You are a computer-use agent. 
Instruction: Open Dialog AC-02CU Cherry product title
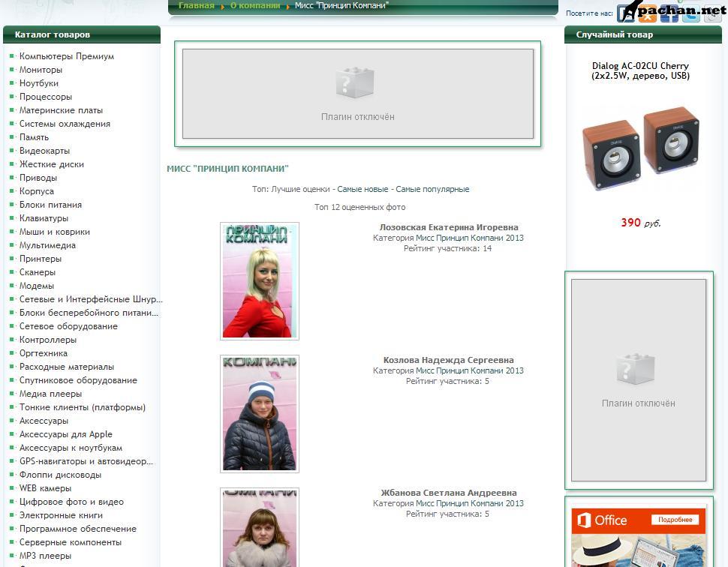[640, 70]
